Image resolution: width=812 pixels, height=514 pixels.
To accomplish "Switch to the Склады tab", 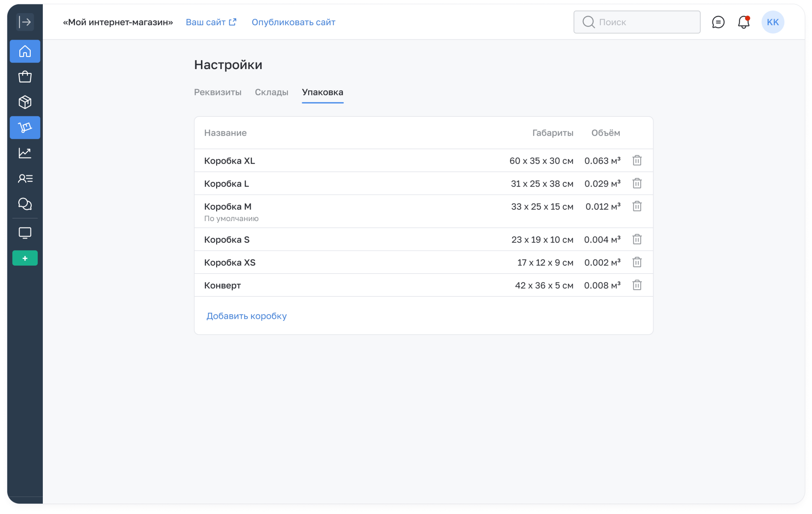I will tap(271, 92).
